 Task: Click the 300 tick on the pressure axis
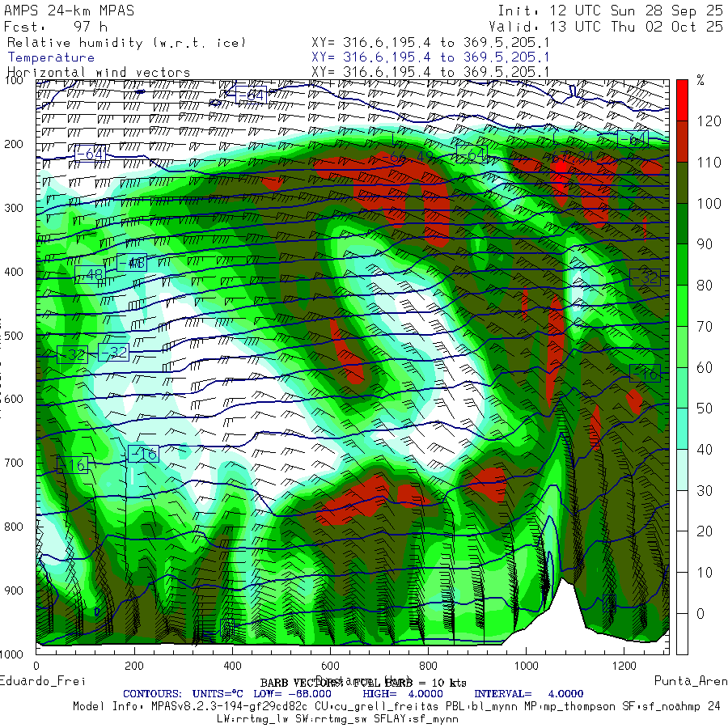tap(15, 208)
